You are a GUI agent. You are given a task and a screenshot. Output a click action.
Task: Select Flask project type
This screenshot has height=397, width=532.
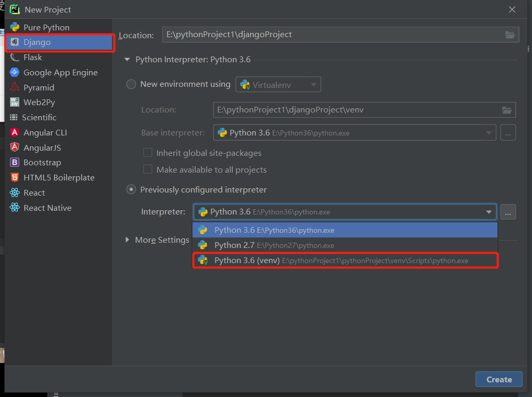[x=59, y=58]
